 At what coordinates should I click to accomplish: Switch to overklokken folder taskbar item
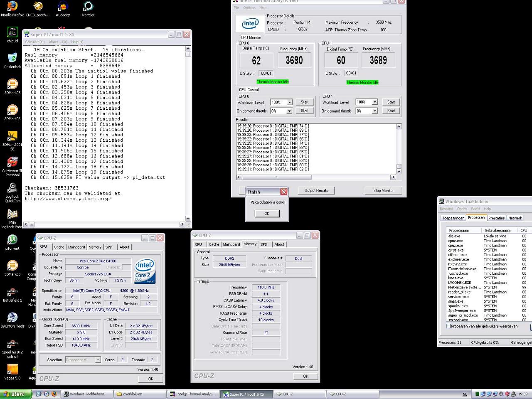tap(140, 394)
